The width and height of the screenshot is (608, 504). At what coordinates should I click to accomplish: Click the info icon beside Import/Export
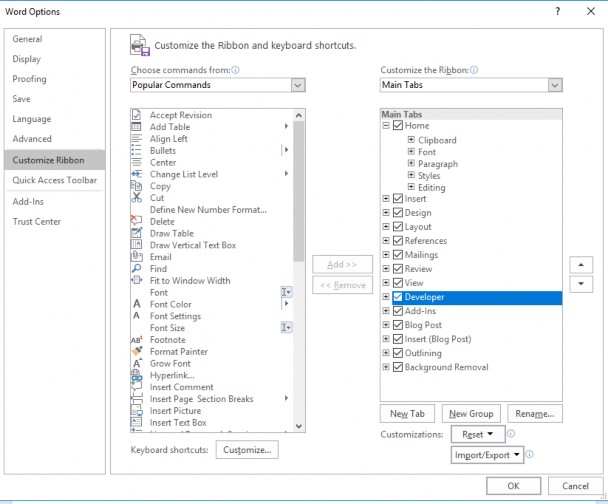(529, 454)
